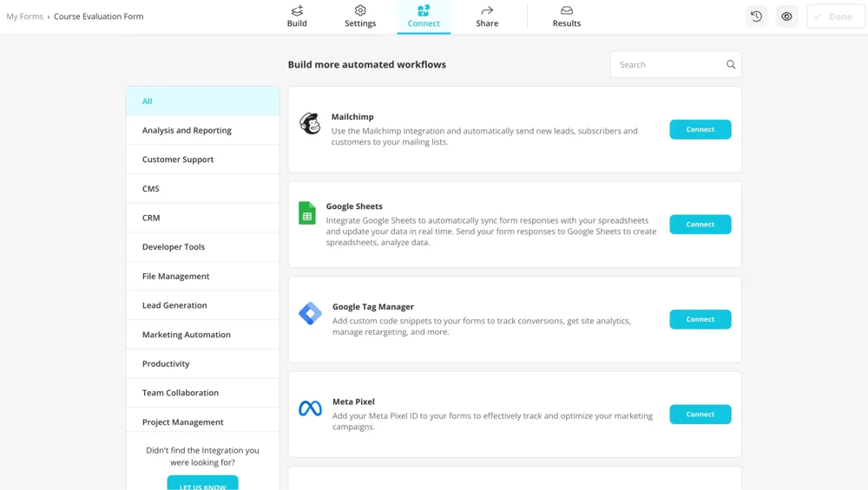Navigate back to My Forms

point(24,16)
